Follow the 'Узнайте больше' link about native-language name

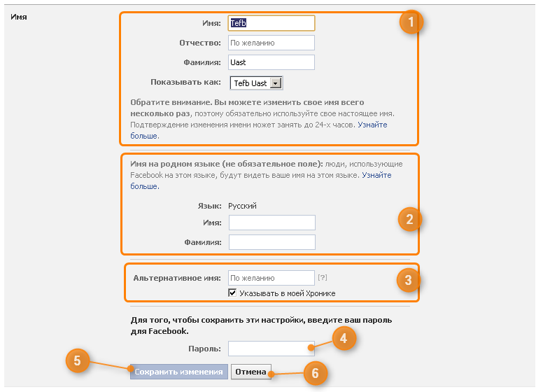tap(376, 175)
